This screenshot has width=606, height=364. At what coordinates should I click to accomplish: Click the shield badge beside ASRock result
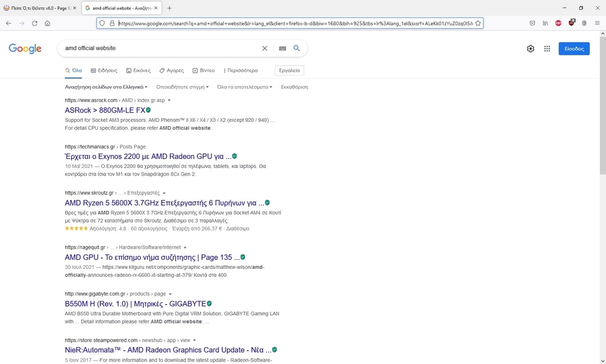(x=149, y=110)
